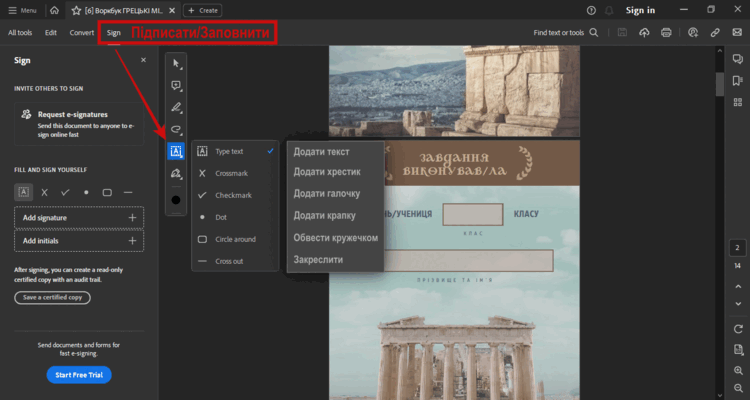Open the Edit menu tab
This screenshot has width=750, height=400.
pos(51,33)
